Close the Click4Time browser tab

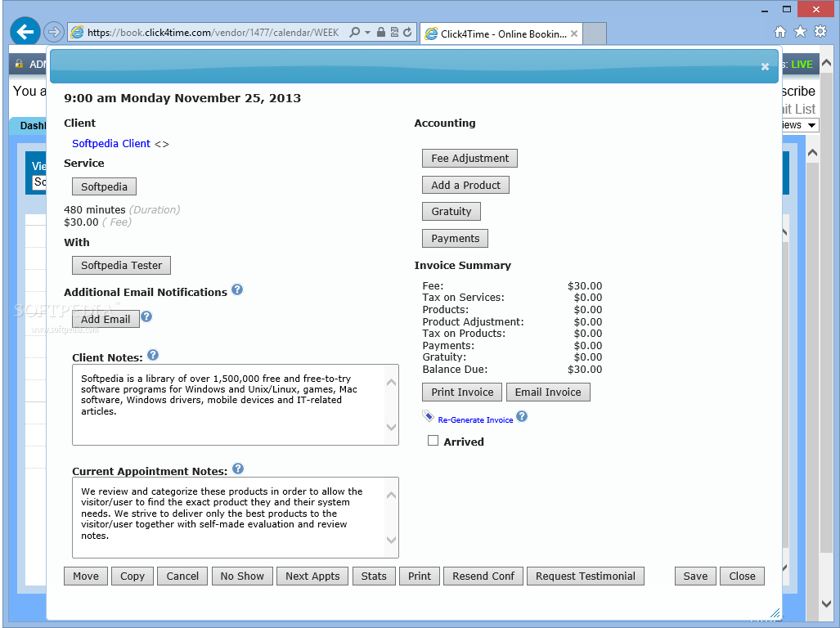[573, 34]
